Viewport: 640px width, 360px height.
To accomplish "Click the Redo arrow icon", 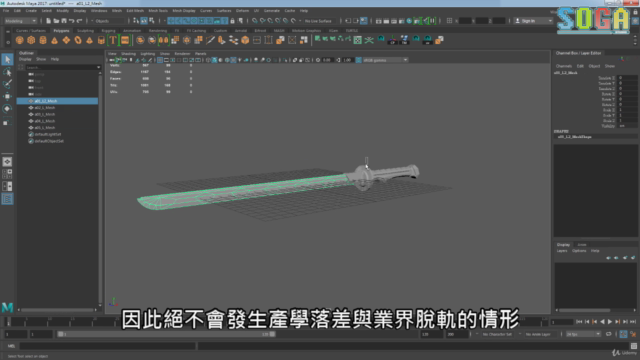I will [80, 21].
